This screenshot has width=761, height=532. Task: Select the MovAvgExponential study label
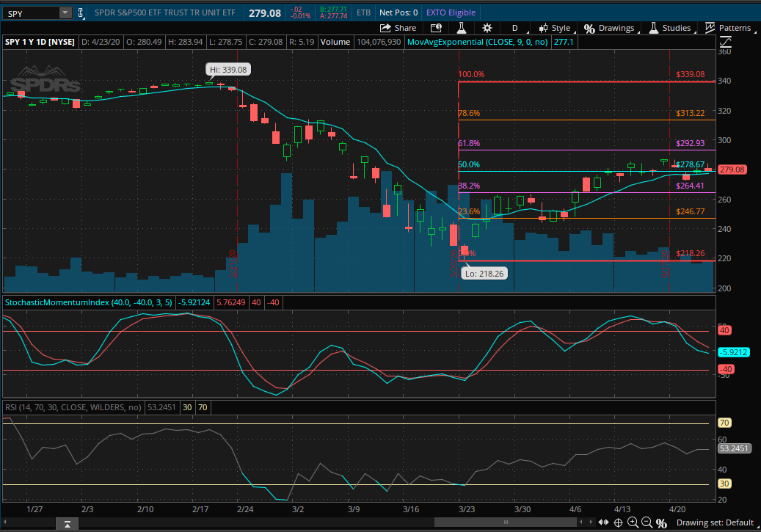pyautogui.click(x=477, y=43)
